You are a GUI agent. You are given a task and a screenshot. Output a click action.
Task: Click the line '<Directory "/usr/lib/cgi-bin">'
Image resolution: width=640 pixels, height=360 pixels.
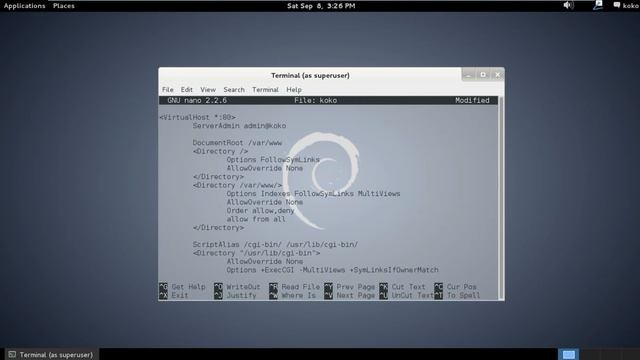click(256, 253)
